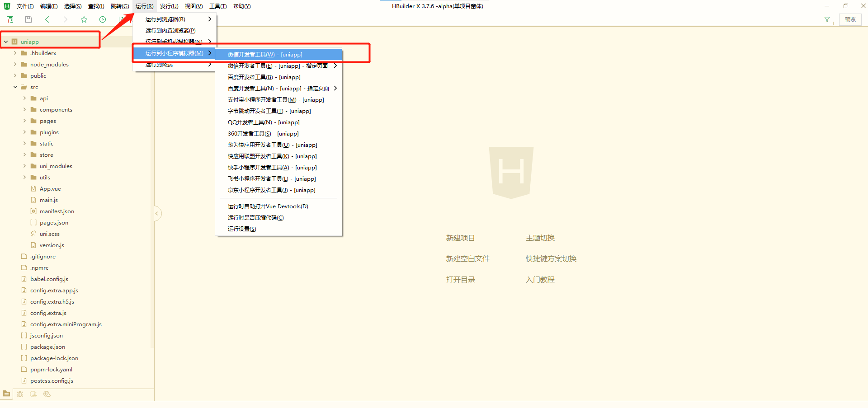Click the babel.config.js file icon
868x408 pixels.
pyautogui.click(x=24, y=279)
